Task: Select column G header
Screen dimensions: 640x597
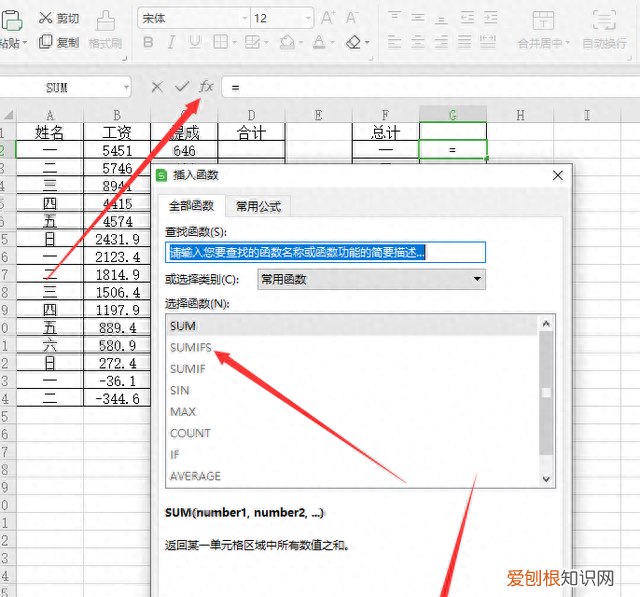Action: (453, 115)
